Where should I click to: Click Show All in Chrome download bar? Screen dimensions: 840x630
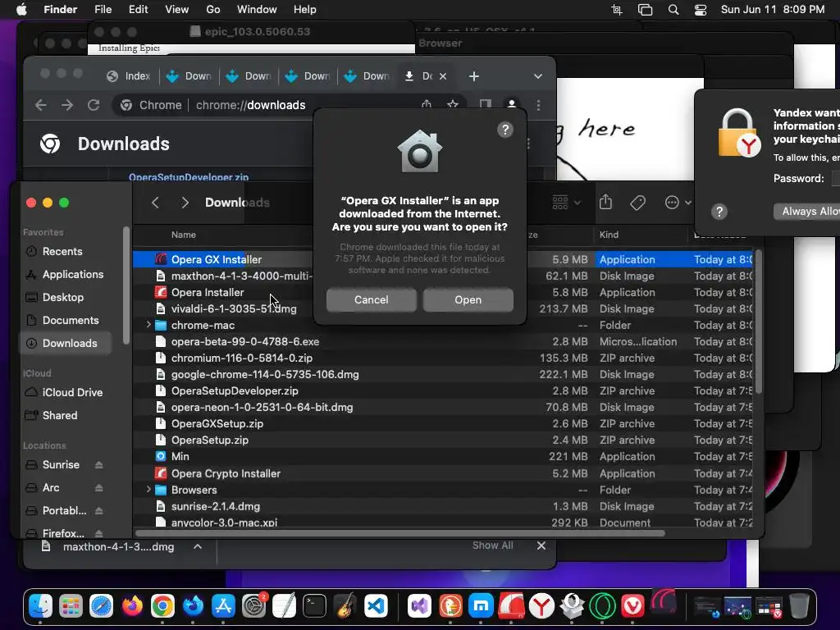[x=492, y=546]
